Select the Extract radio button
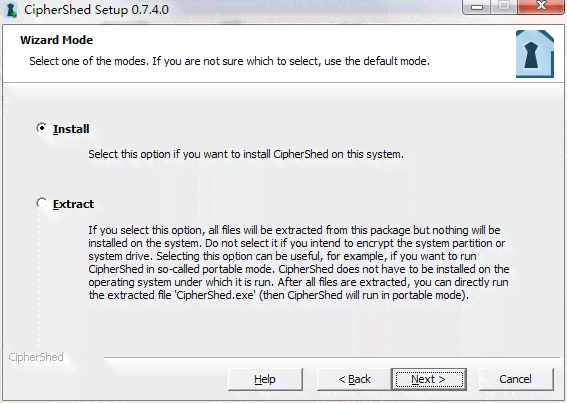The image size is (567, 403). coord(42,203)
